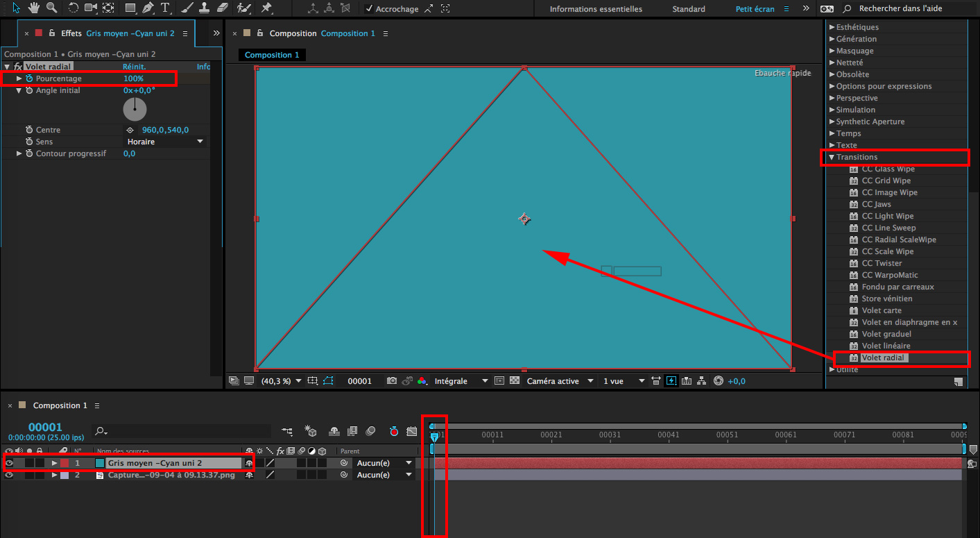This screenshot has width=980, height=538.
Task: Hide the Gris moyen -Cyan uni 2 layer
Action: [9, 463]
